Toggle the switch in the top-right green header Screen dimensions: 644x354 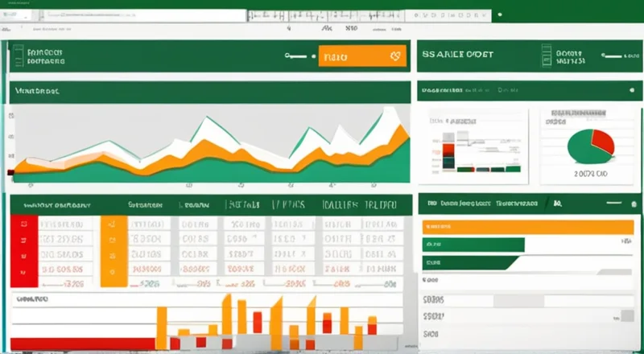pyautogui.click(x=613, y=56)
